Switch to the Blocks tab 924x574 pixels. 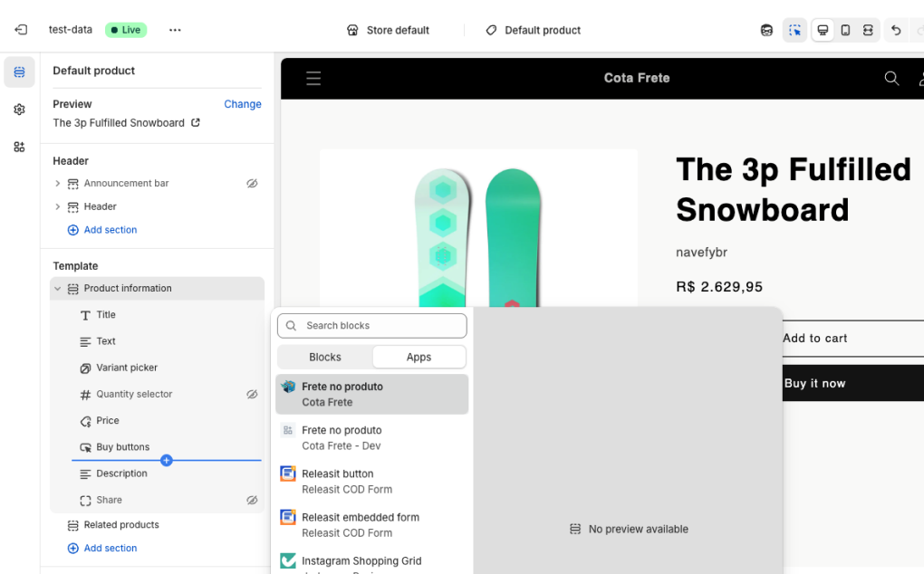324,357
